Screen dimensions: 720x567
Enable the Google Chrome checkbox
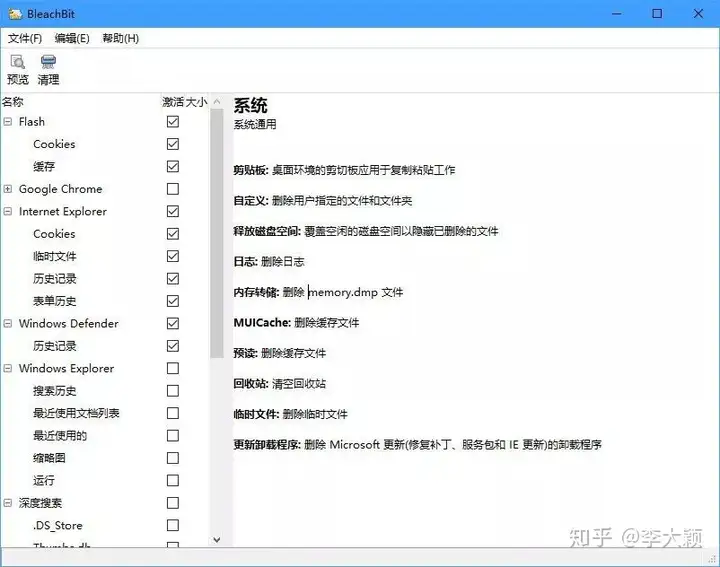coord(173,189)
